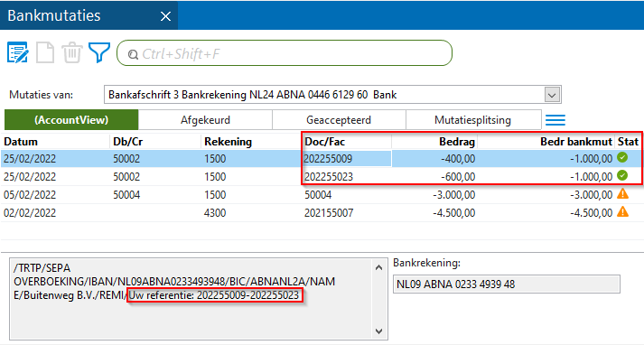Click the new document icon

[45, 52]
